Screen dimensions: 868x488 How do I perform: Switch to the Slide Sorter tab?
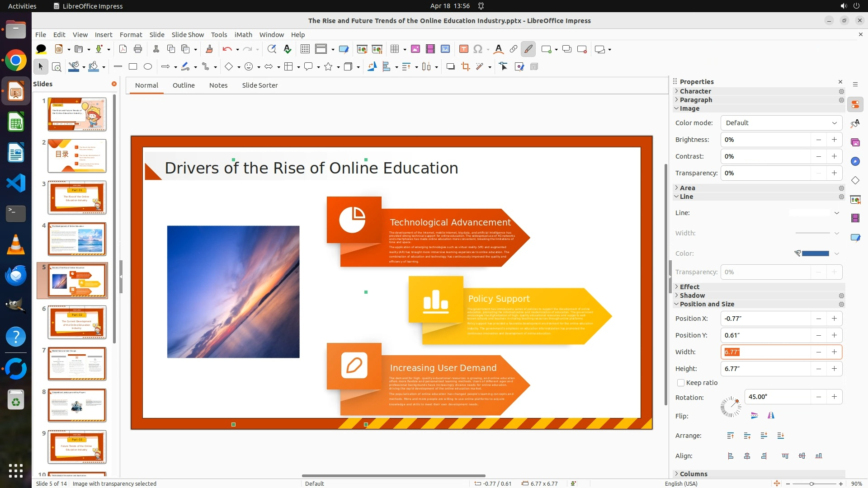pyautogui.click(x=259, y=85)
